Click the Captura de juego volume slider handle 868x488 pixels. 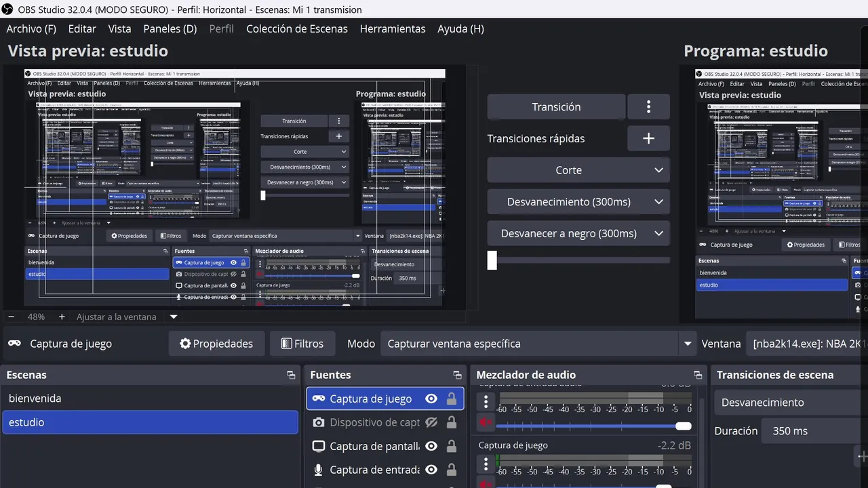coord(664,486)
